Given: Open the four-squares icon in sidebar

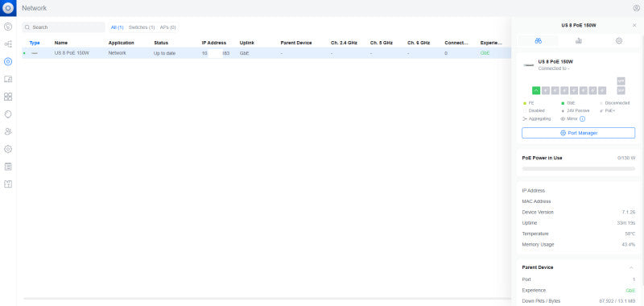Looking at the screenshot, I should pyautogui.click(x=8, y=97).
